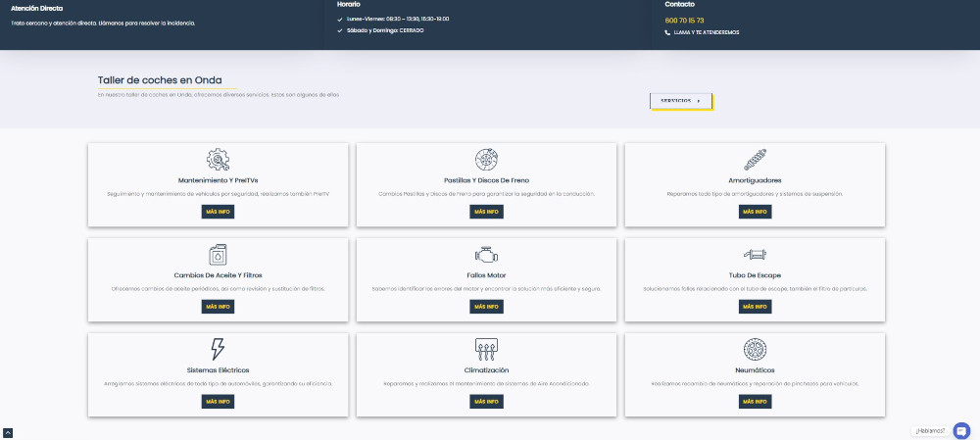This screenshot has height=440, width=980.
Task: Call the phone number 600 70 15 73
Action: [x=684, y=21]
